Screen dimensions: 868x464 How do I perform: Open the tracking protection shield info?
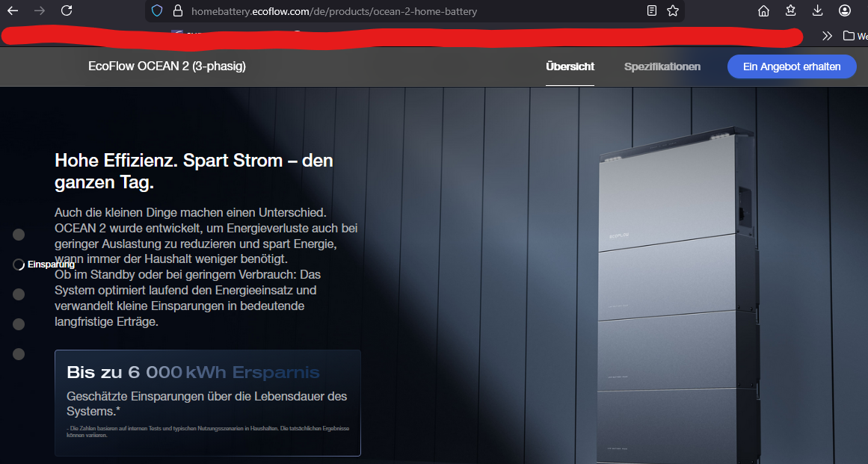[x=157, y=10]
